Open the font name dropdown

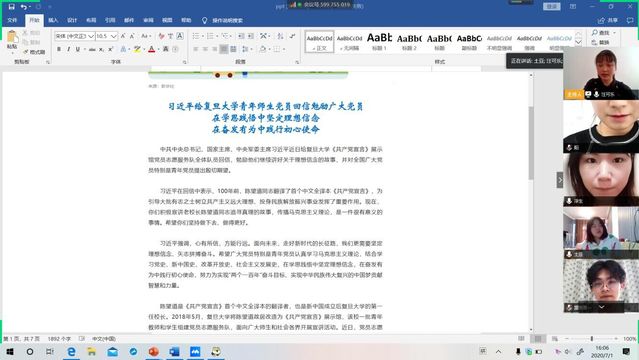point(91,36)
